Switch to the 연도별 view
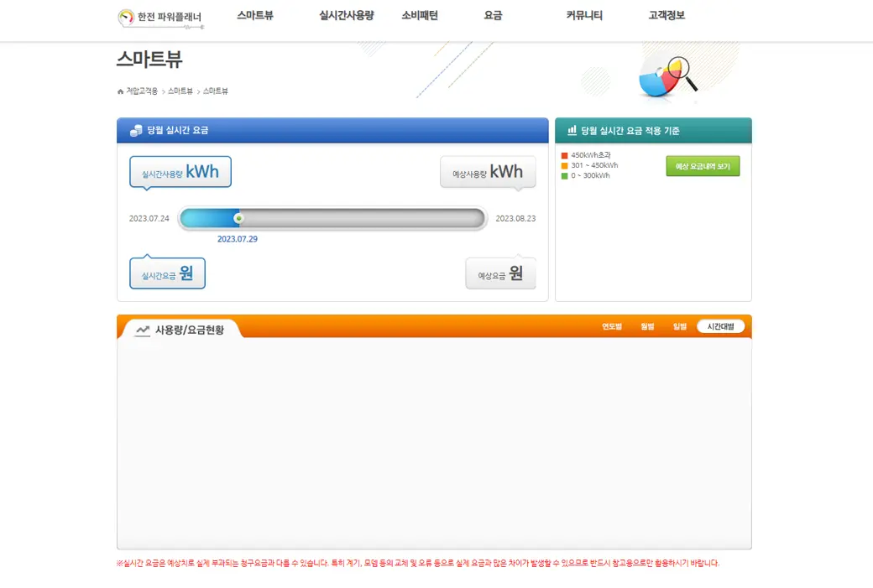 tap(611, 326)
